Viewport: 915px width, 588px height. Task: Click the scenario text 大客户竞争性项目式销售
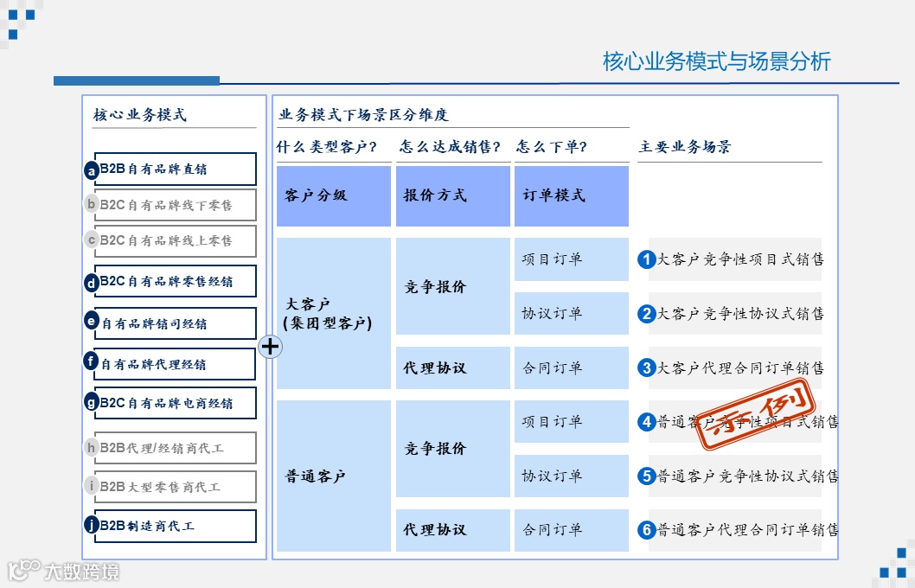pos(740,259)
